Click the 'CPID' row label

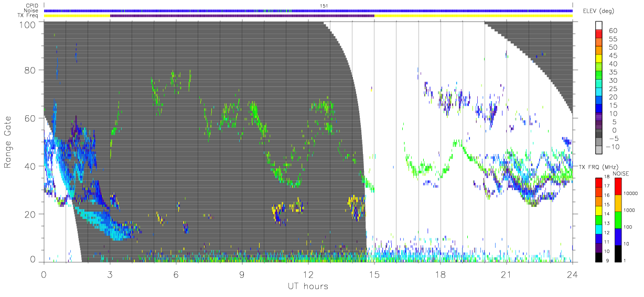pyautogui.click(x=32, y=6)
